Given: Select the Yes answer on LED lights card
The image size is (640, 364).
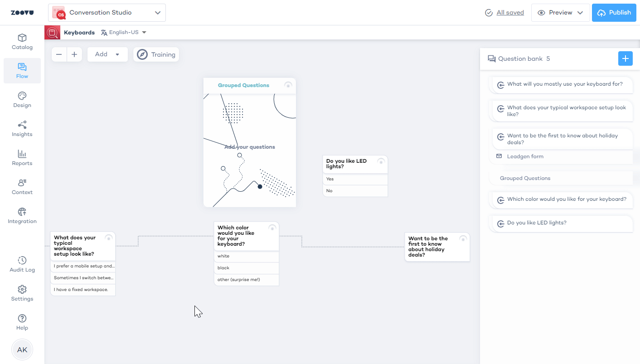Looking at the screenshot, I should tap(355, 179).
